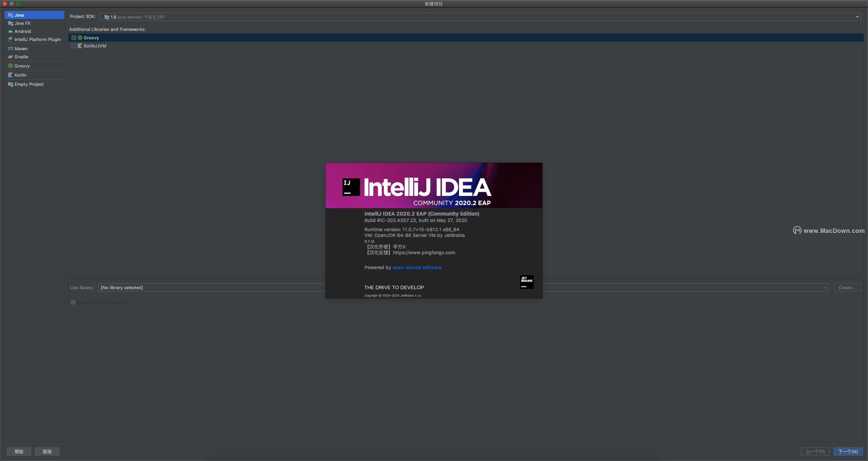Click the JetBrains logo in About dialog

pos(527,282)
